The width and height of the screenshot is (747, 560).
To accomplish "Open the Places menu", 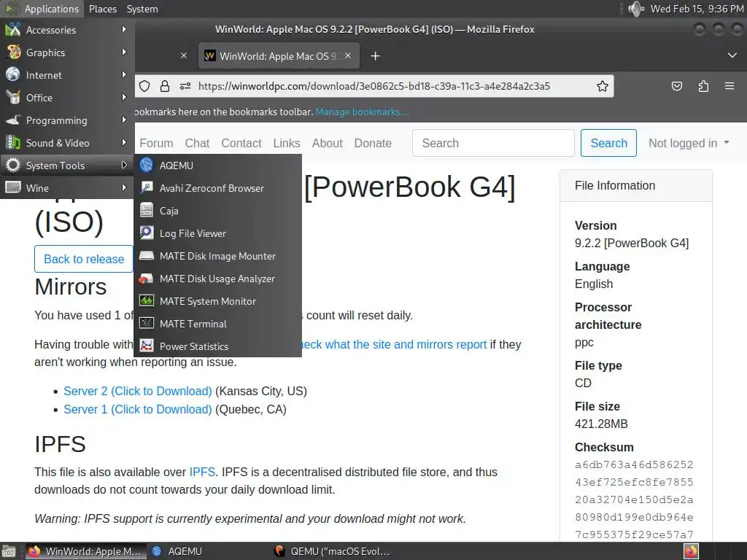I will click(x=102, y=9).
